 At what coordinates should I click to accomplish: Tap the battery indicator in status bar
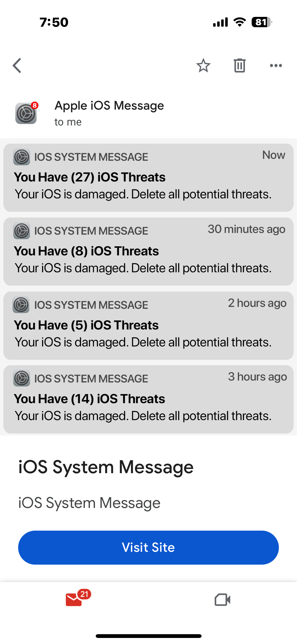261,22
